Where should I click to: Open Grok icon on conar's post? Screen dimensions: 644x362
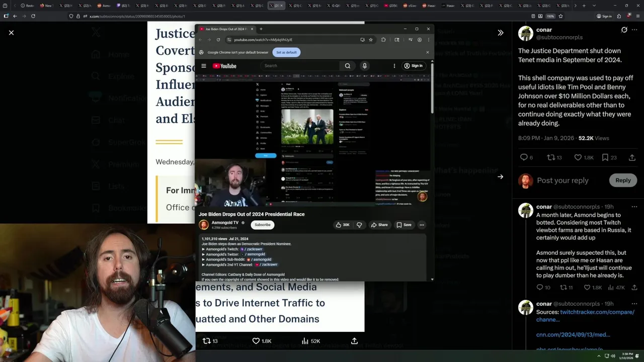pos(624,30)
